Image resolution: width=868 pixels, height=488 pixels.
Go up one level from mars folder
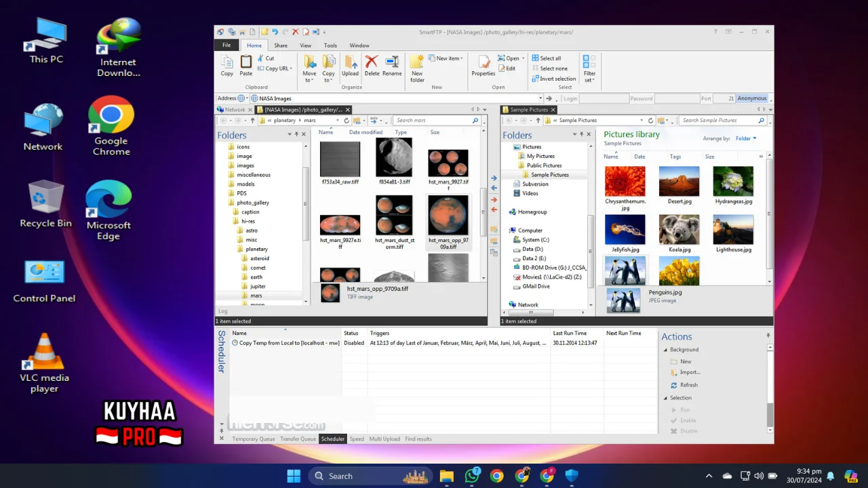(x=253, y=121)
